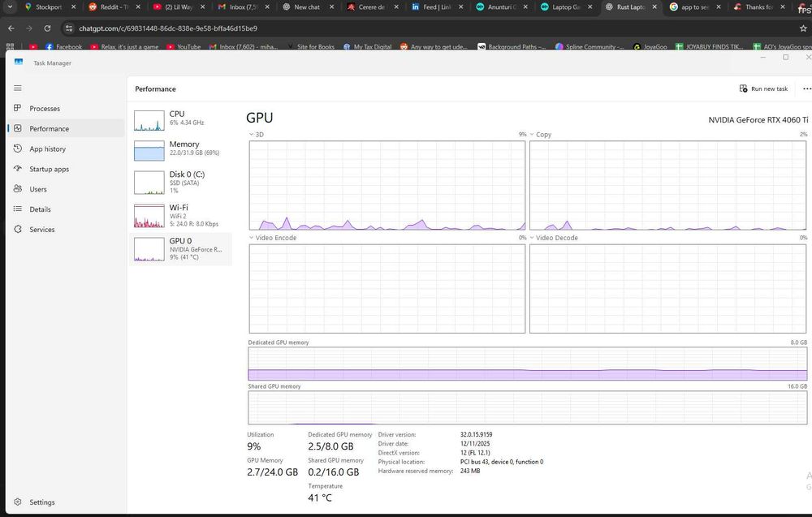
Task: Open the Task Manager hamburger navigation menu
Action: point(18,88)
